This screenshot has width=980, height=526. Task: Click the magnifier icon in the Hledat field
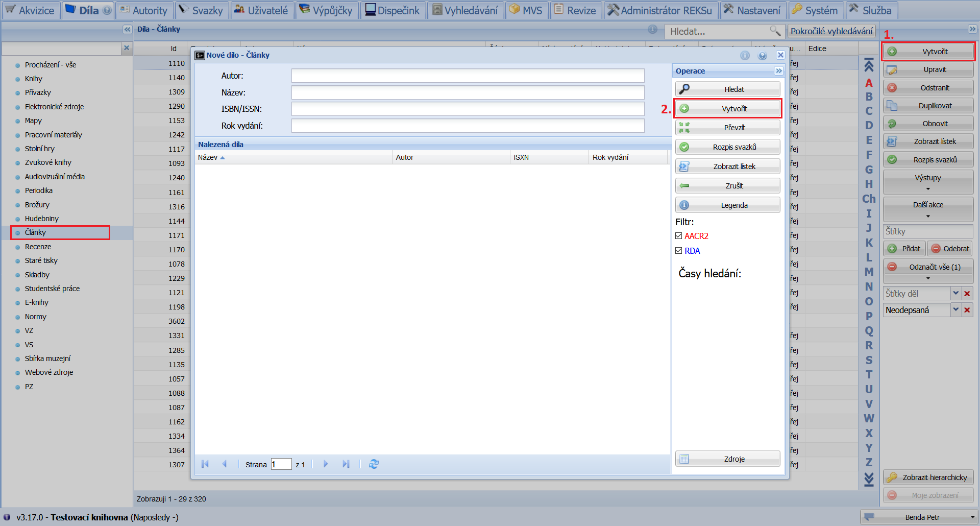coord(775,31)
